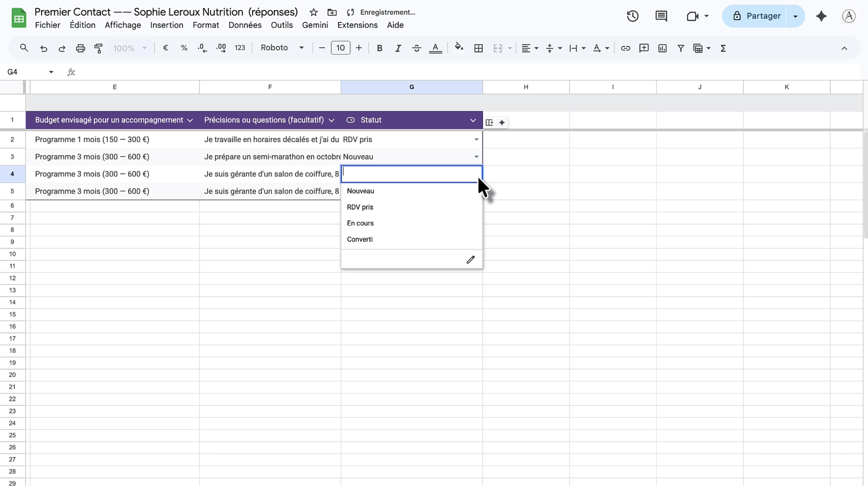Toggle strikethrough formatting

416,48
